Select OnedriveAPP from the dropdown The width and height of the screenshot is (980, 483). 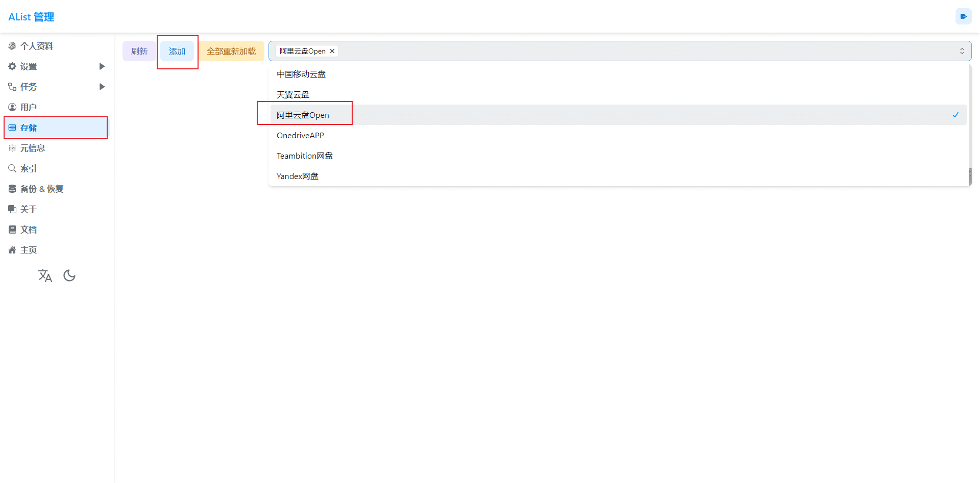pos(618,135)
